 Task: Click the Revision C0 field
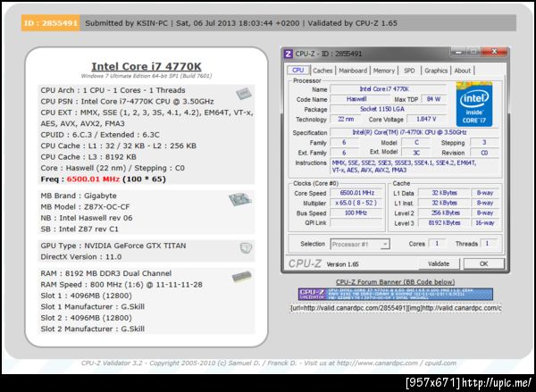coord(485,153)
